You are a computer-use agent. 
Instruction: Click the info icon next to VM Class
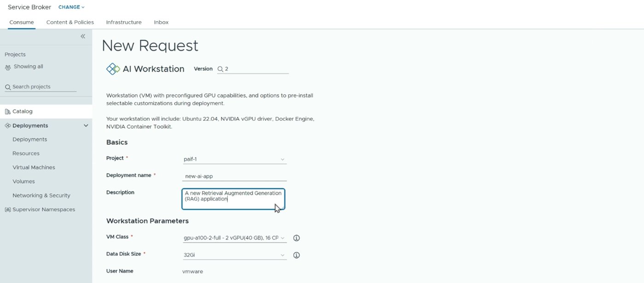pos(296,238)
